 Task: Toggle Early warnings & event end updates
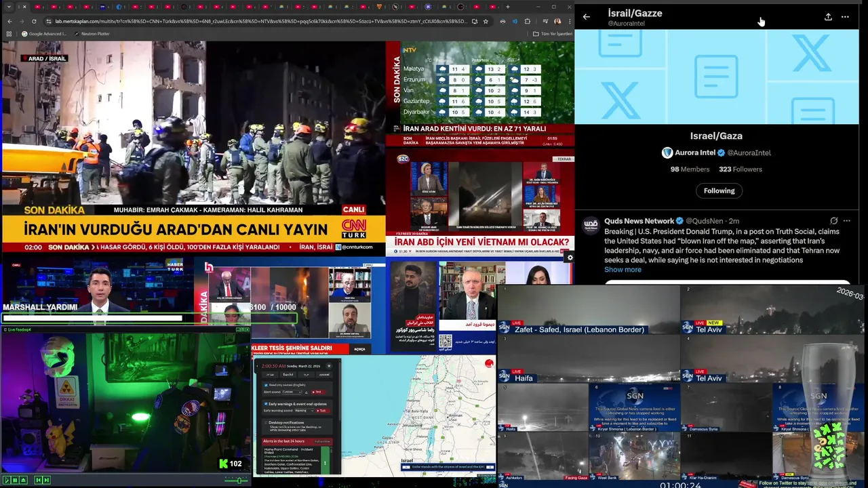tap(266, 404)
